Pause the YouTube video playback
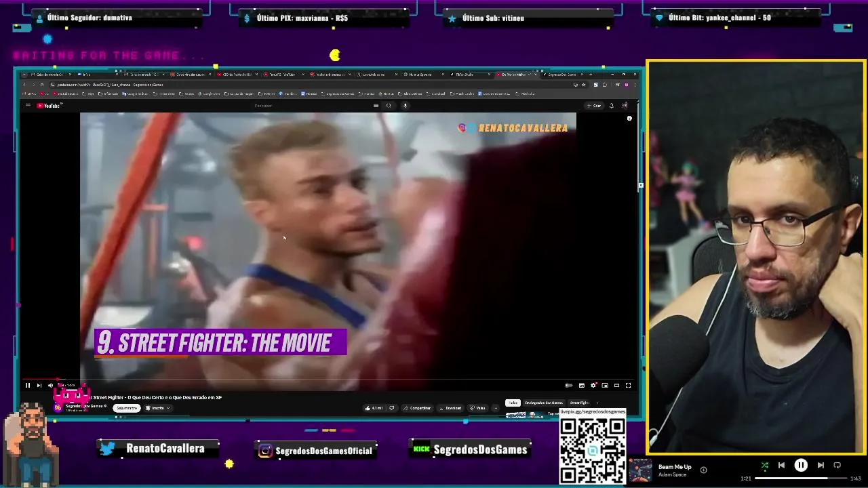The width and height of the screenshot is (868, 488). (28, 386)
